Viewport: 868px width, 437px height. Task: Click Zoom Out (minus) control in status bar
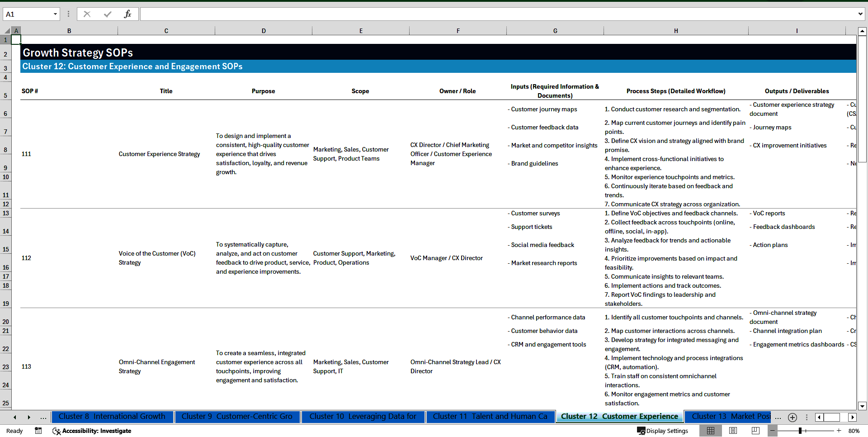tap(773, 431)
